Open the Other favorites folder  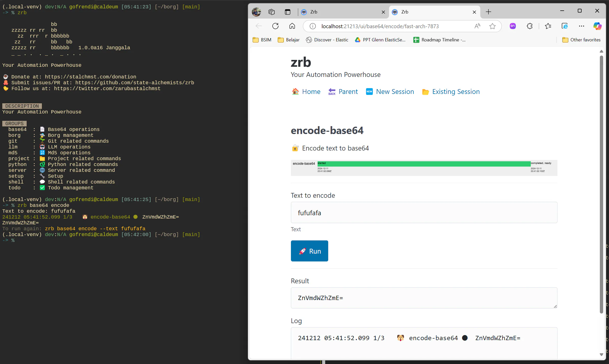[581, 40]
